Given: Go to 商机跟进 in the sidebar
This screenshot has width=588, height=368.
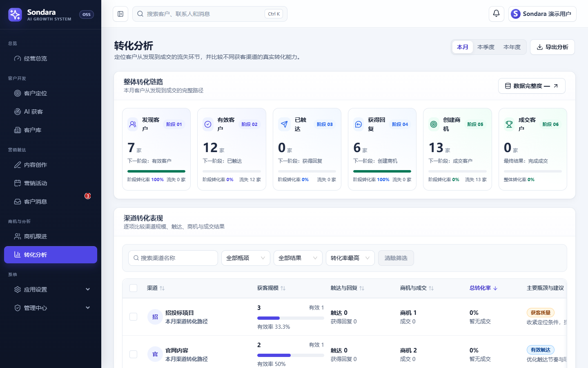Looking at the screenshot, I should [51, 236].
